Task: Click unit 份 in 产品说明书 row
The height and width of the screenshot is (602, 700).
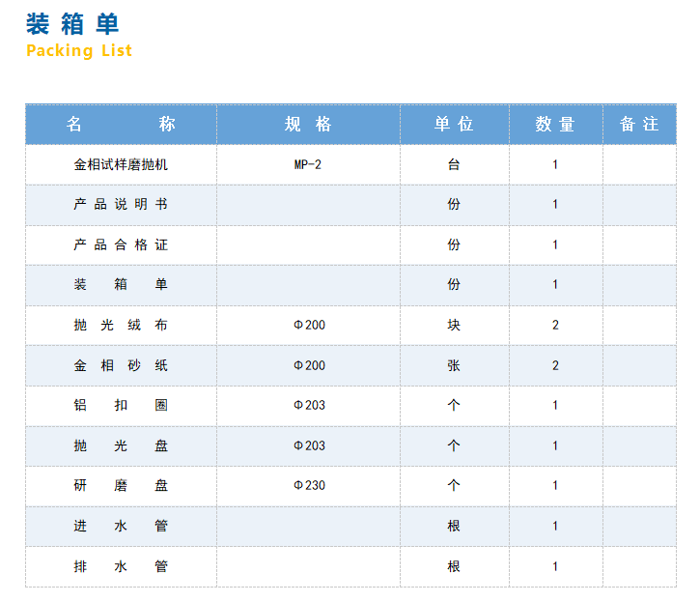Action: click(x=455, y=205)
